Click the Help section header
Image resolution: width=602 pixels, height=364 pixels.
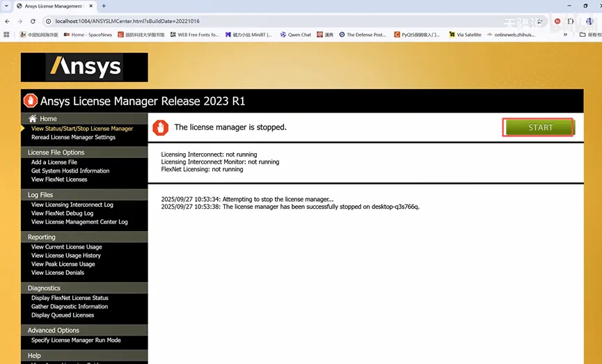click(84, 356)
